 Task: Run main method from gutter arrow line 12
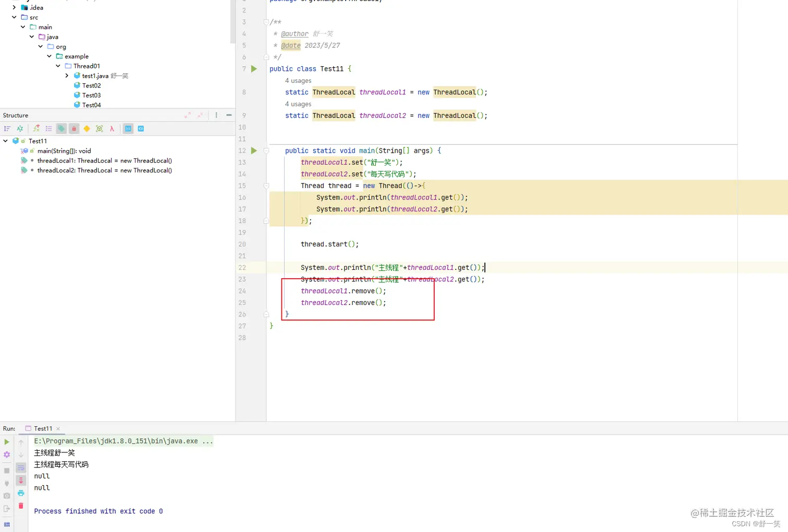(x=254, y=151)
